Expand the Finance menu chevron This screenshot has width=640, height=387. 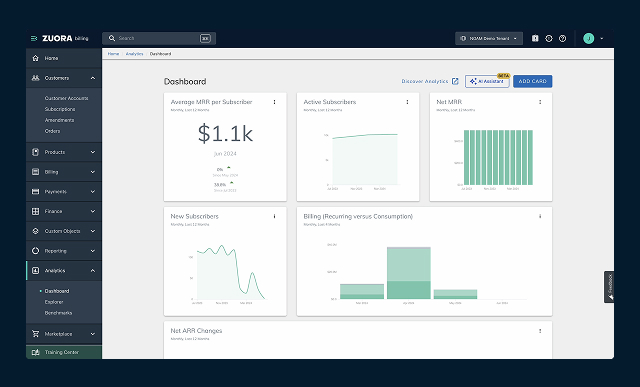(x=93, y=211)
